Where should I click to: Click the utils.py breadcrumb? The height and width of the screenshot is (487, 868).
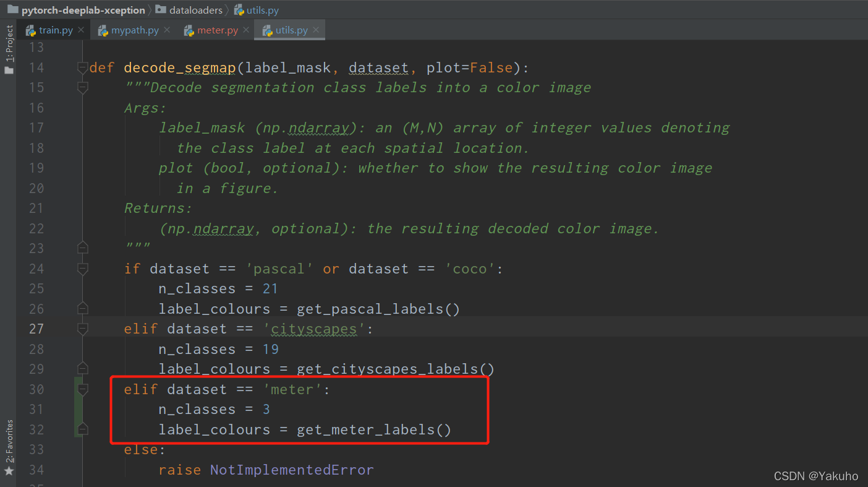[x=262, y=10]
